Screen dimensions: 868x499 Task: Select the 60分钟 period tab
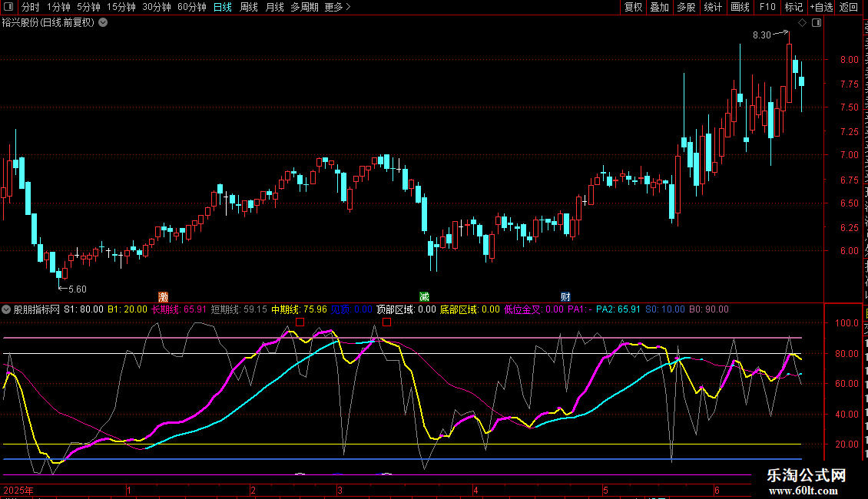tap(192, 7)
